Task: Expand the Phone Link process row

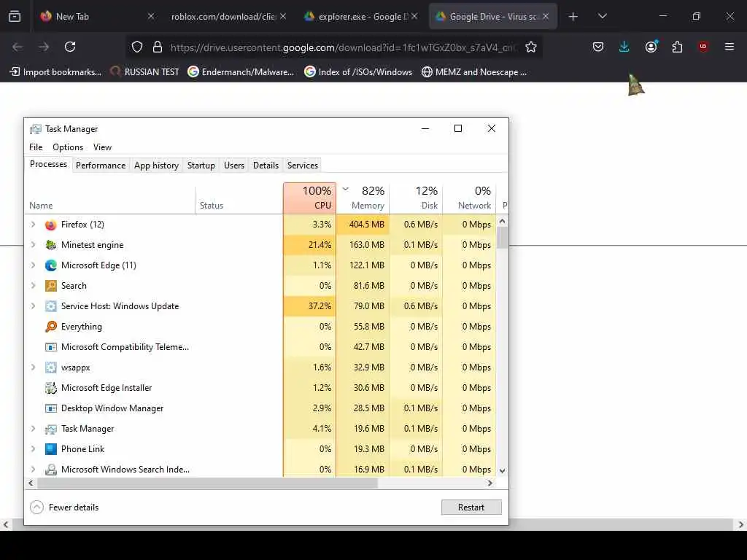Action: 33,449
